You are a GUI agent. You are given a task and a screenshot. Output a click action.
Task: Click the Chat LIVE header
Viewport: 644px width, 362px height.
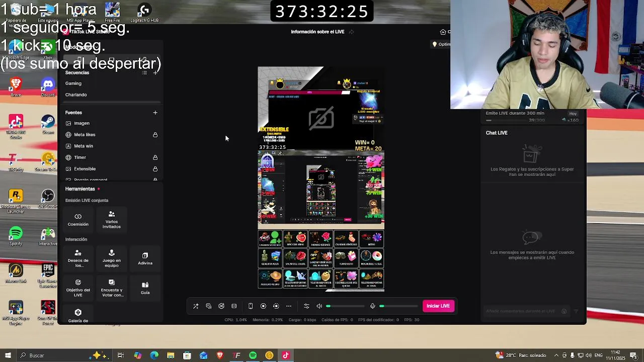497,133
